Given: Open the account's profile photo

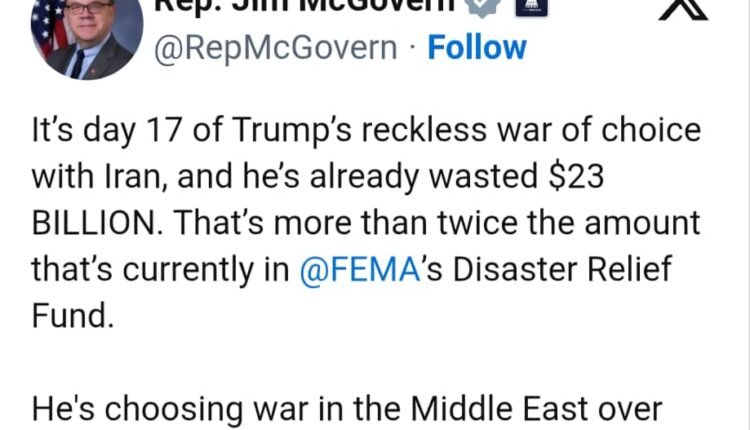Looking at the screenshot, I should 89,35.
